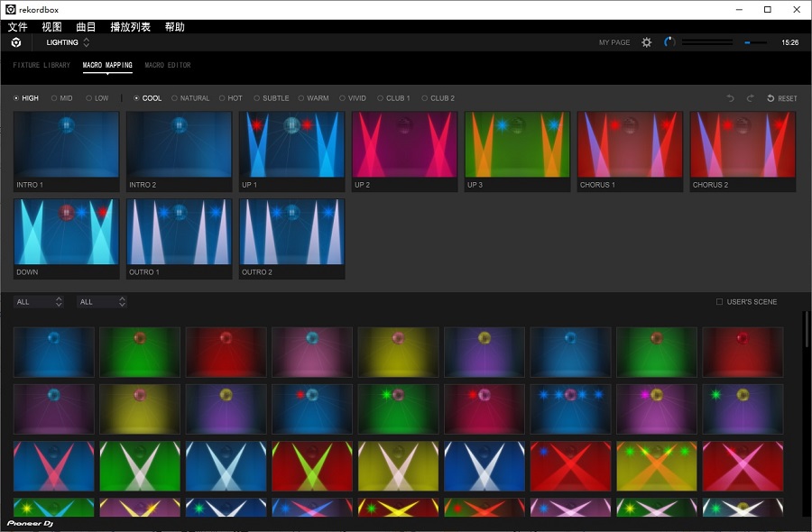Click the small blue volume slider
Viewport: 812px width, 532px height.
coord(755,42)
